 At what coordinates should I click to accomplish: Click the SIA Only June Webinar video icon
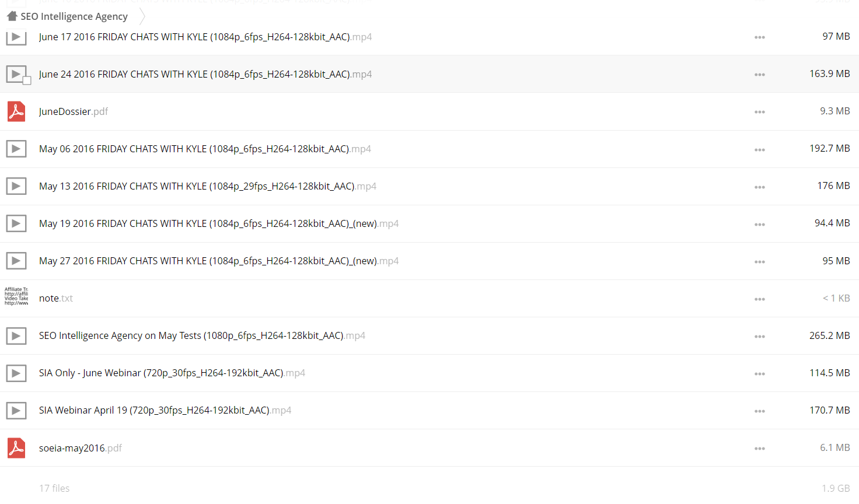click(x=16, y=373)
